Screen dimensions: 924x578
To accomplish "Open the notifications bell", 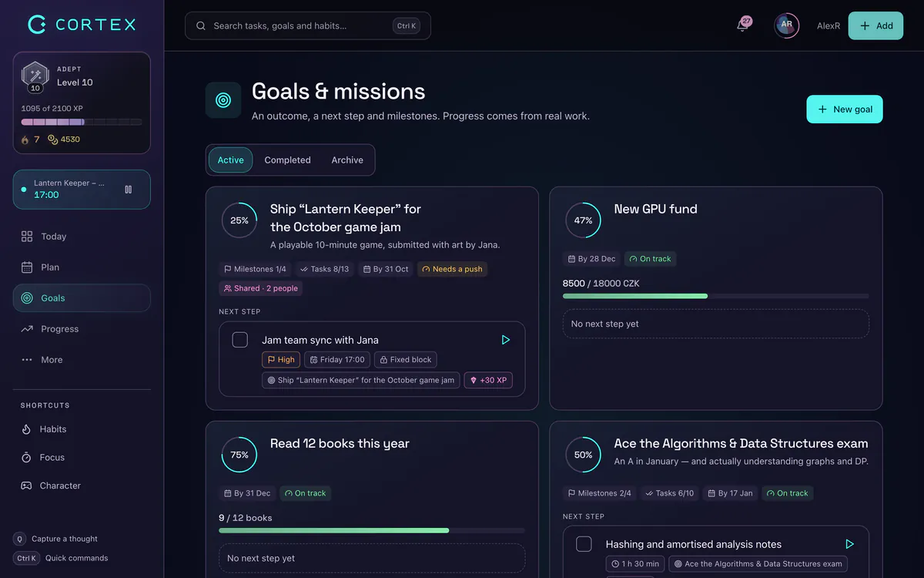I will [x=742, y=25].
